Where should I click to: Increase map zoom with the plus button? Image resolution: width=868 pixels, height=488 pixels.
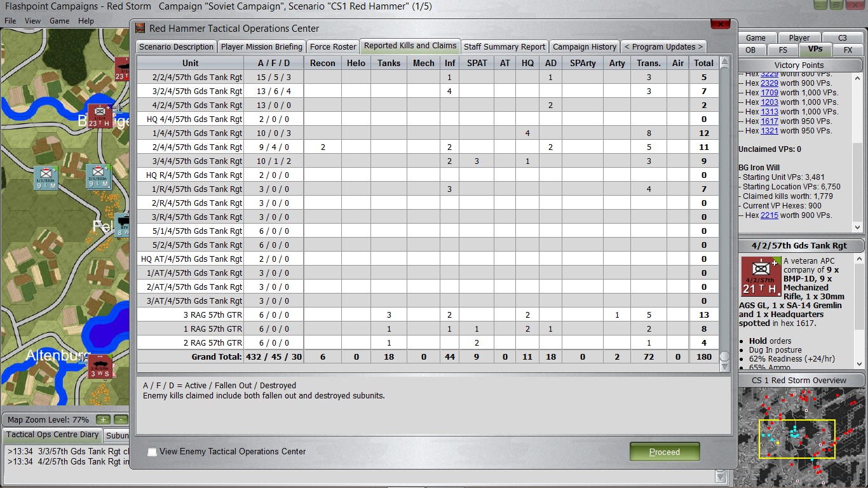[x=103, y=420]
